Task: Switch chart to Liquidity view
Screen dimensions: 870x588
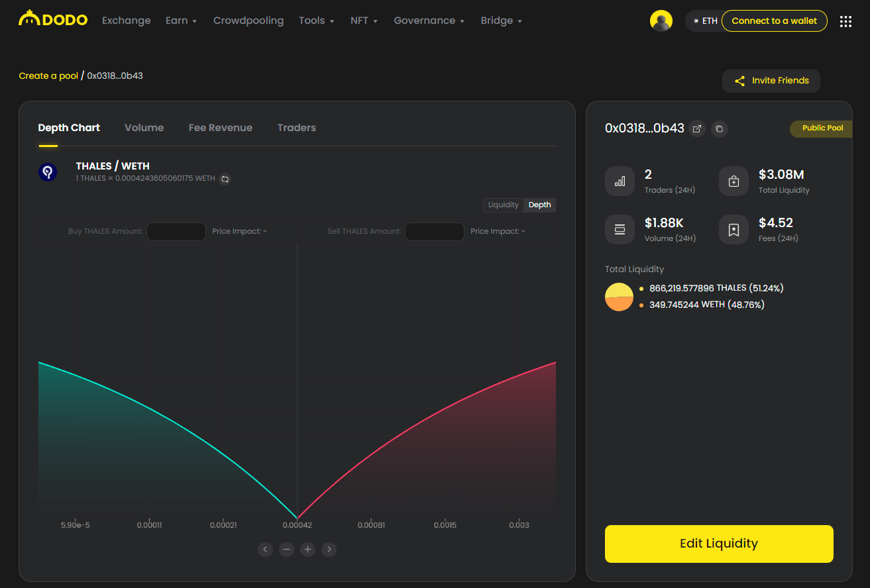Action: (x=504, y=205)
